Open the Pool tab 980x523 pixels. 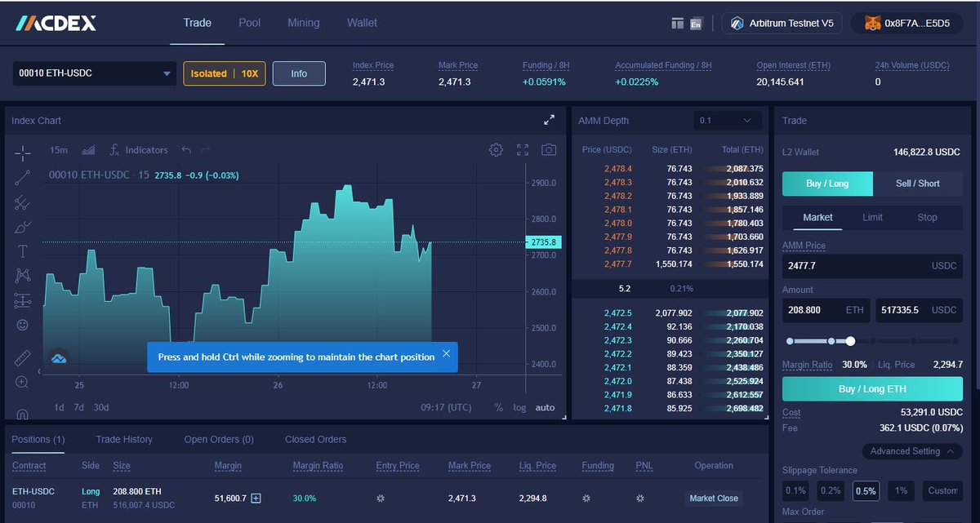250,23
